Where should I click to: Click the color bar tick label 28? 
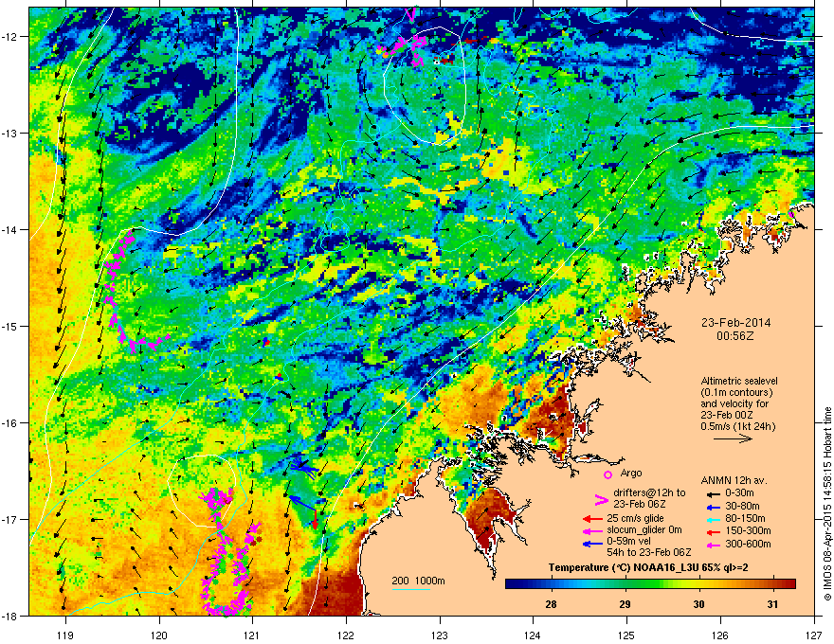551,604
